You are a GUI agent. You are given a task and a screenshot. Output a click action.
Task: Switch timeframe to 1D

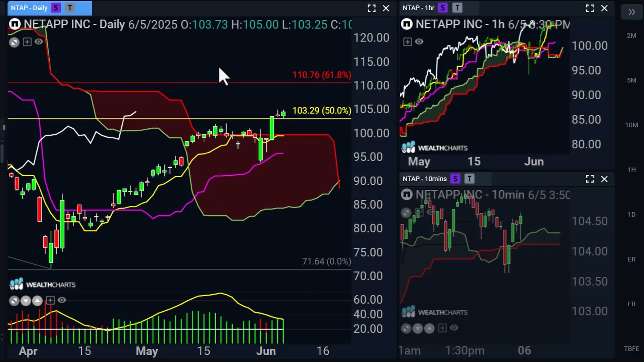point(632,215)
